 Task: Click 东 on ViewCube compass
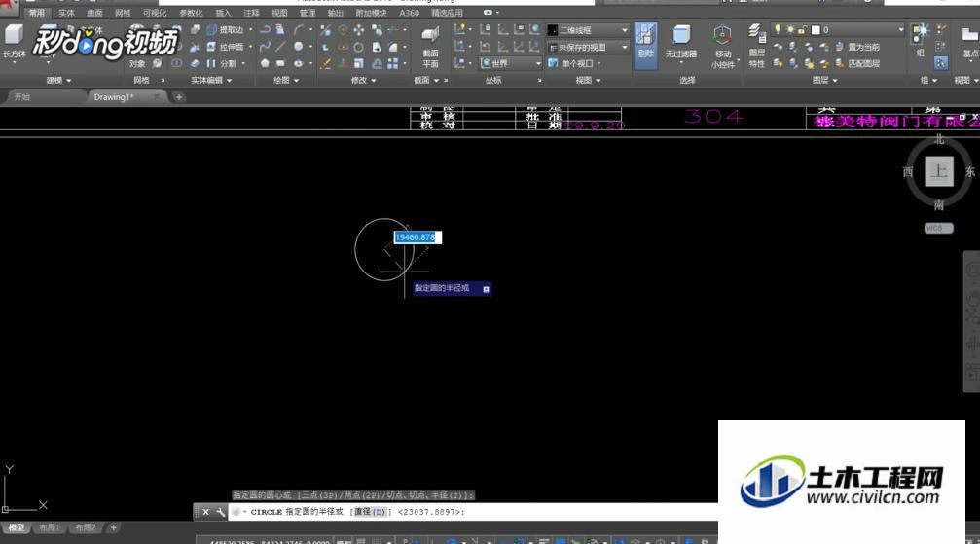[x=970, y=172]
